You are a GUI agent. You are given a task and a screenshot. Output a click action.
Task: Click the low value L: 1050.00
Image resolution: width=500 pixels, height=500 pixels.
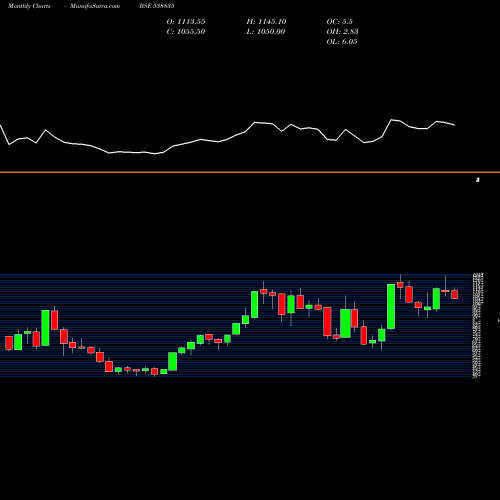[266, 32]
